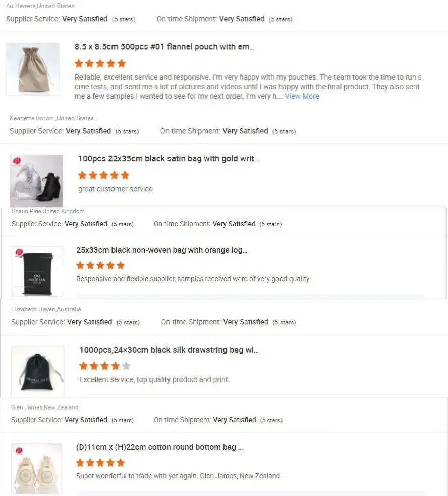Image resolution: width=448 pixels, height=496 pixels.
Task: Click the star rating under cotton round bottom bag
Action: (100, 463)
